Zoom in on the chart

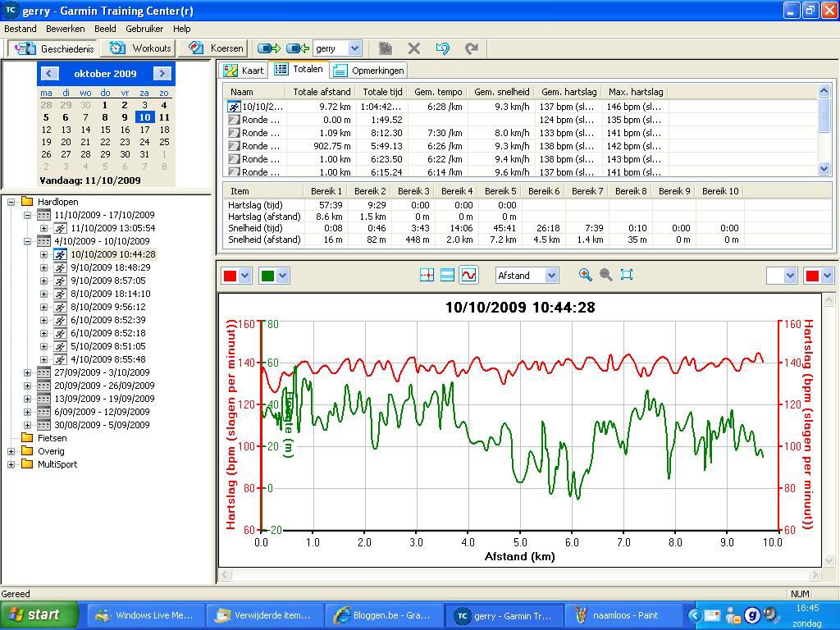click(585, 275)
